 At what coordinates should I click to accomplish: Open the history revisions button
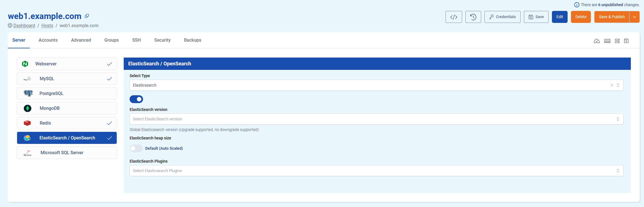[473, 17]
